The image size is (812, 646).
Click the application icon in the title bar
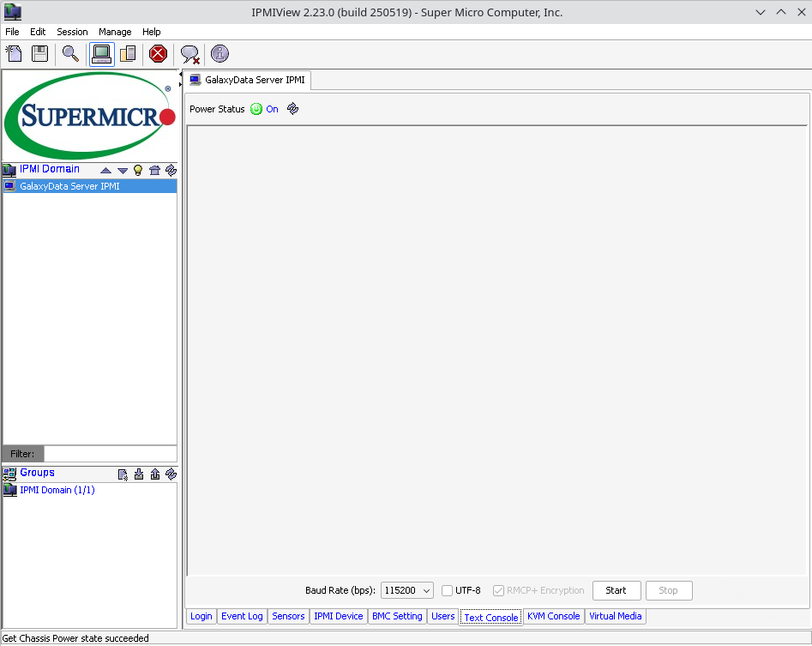click(x=12, y=12)
